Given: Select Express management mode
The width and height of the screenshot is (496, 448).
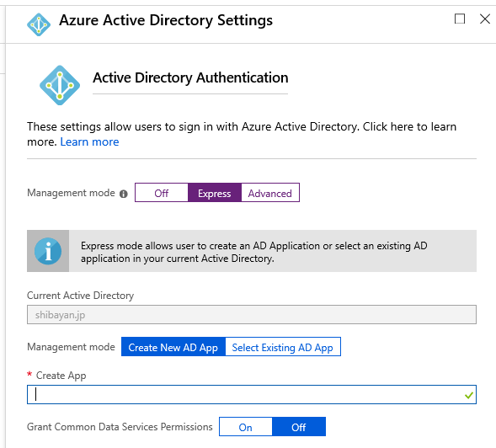Looking at the screenshot, I should (215, 192).
